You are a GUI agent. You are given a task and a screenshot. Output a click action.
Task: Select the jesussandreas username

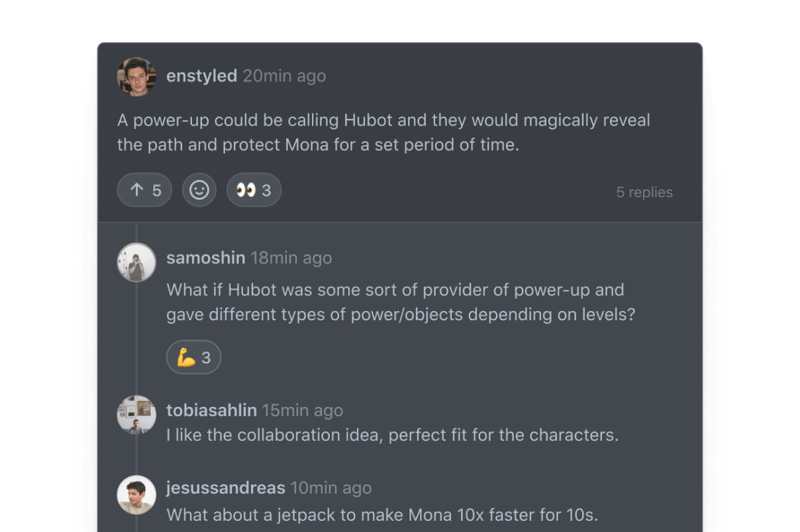225,488
